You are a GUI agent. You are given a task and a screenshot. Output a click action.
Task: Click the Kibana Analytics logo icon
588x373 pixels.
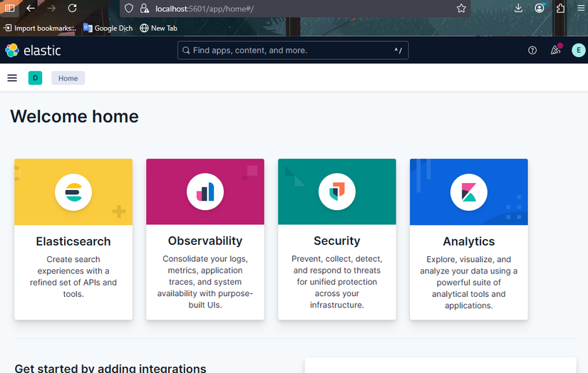(x=469, y=192)
